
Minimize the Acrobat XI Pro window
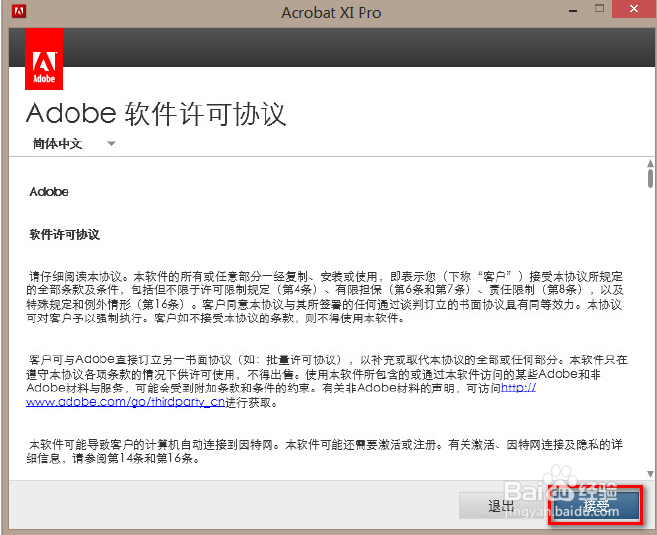click(573, 10)
